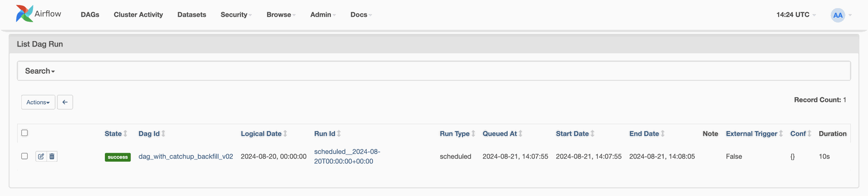Go to the DAGs page
868x196 pixels.
[x=90, y=14]
